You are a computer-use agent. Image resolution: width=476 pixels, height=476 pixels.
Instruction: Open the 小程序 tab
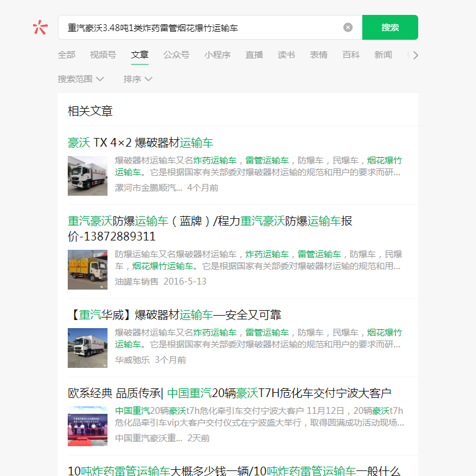tap(217, 55)
